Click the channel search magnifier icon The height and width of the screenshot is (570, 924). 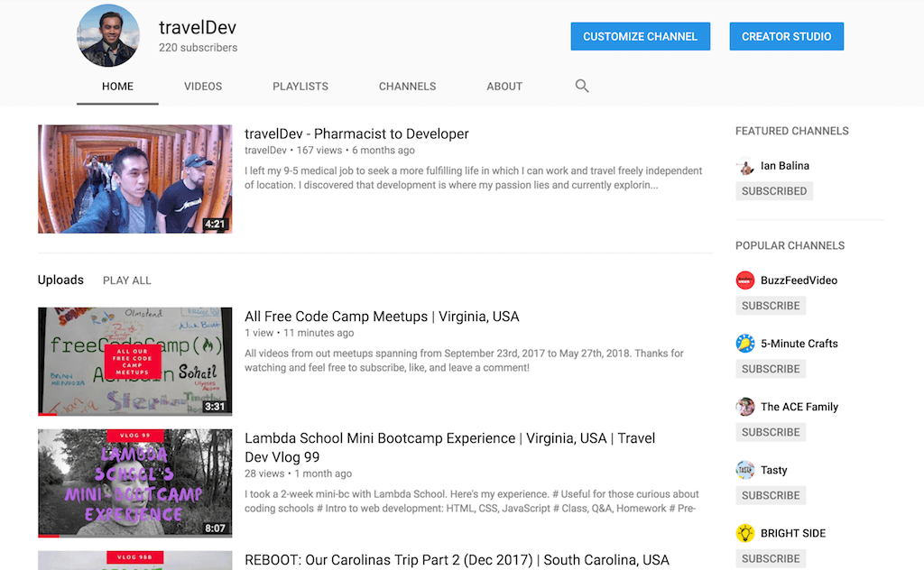pyautogui.click(x=582, y=86)
